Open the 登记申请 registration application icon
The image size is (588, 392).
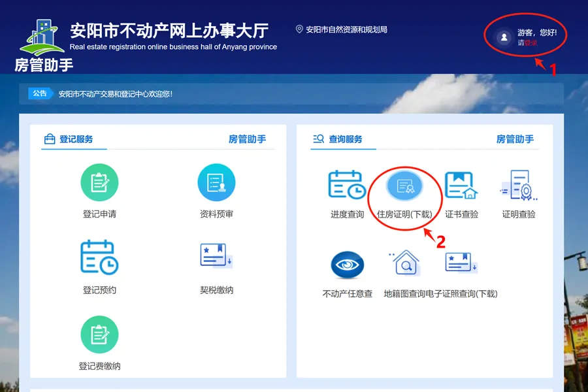point(99,182)
